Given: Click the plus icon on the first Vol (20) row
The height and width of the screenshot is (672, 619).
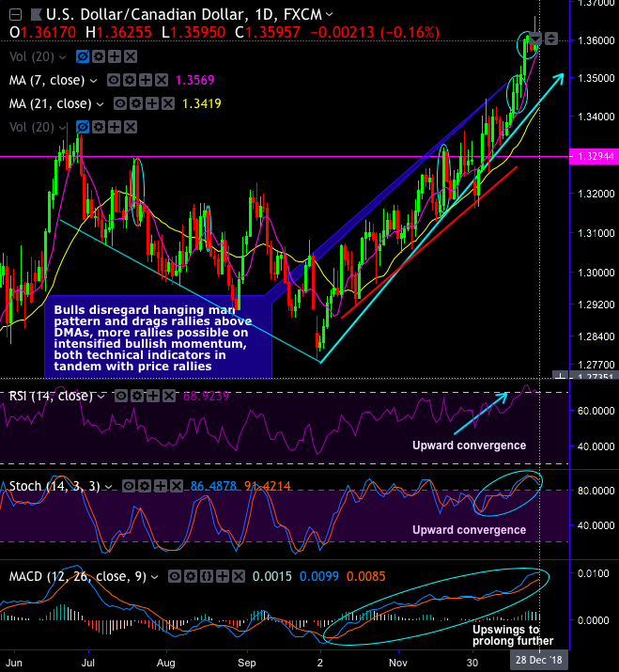Looking at the screenshot, I should tap(115, 56).
